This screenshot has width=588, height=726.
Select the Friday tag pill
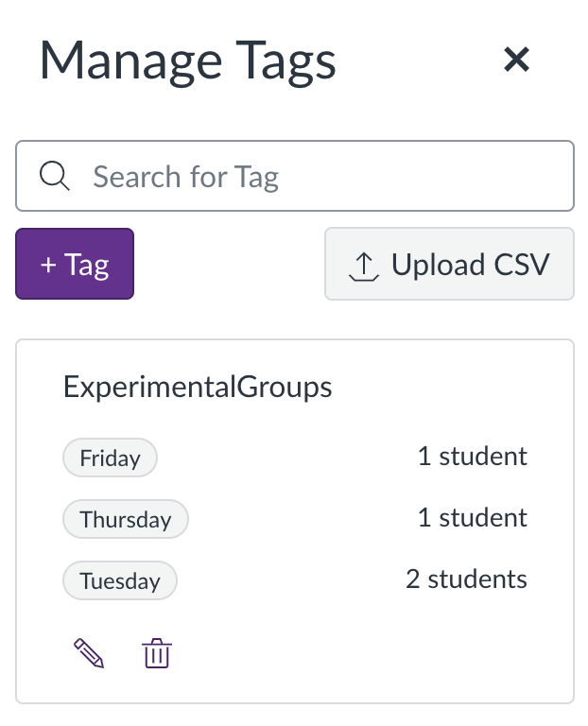tap(110, 458)
